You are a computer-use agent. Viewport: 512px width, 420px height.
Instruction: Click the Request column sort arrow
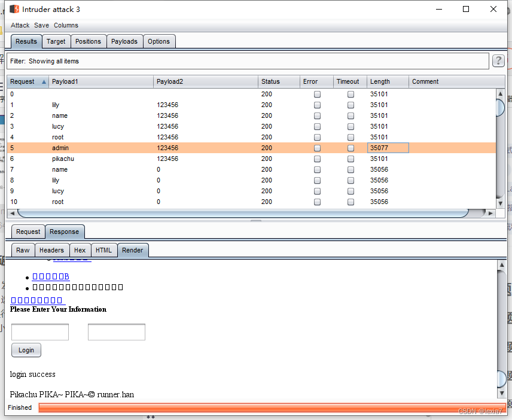44,81
